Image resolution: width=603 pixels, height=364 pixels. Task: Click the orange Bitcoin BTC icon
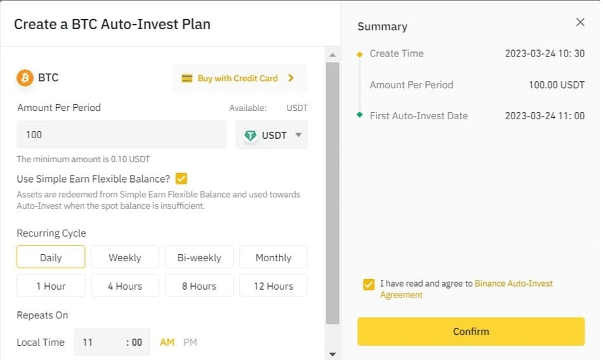pos(25,78)
